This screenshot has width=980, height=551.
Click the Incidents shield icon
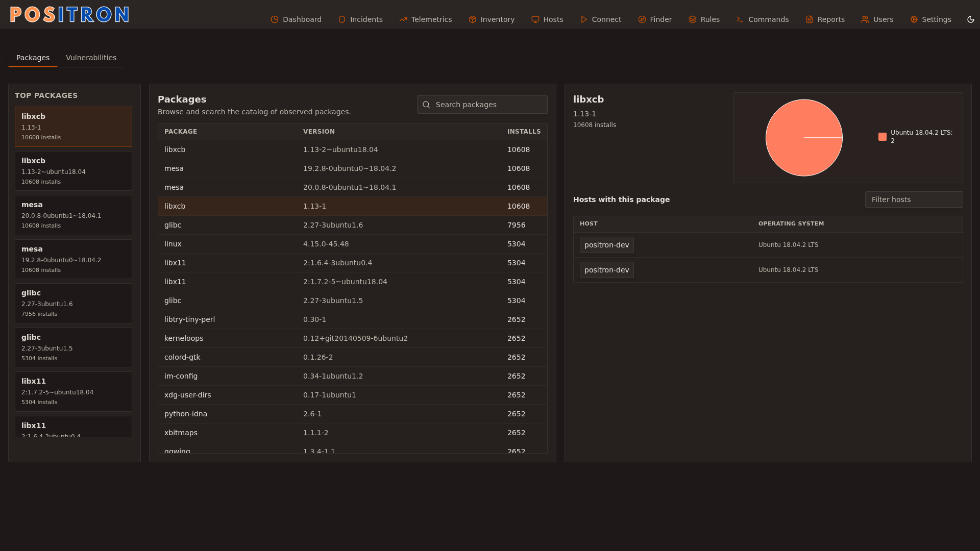click(x=342, y=19)
